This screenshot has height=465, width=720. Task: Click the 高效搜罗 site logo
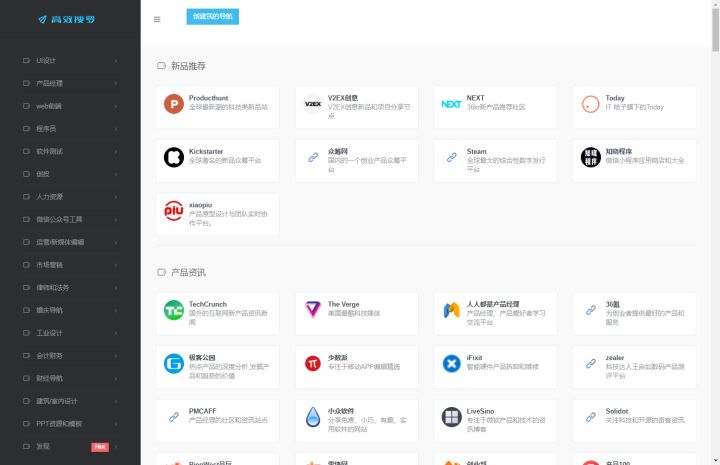[x=67, y=19]
